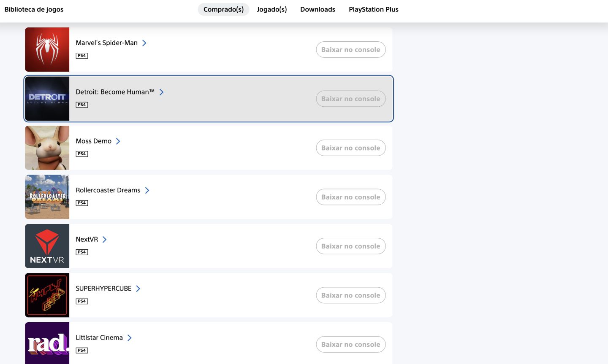Click the Moss Demo title
The height and width of the screenshot is (364, 608).
tap(94, 141)
